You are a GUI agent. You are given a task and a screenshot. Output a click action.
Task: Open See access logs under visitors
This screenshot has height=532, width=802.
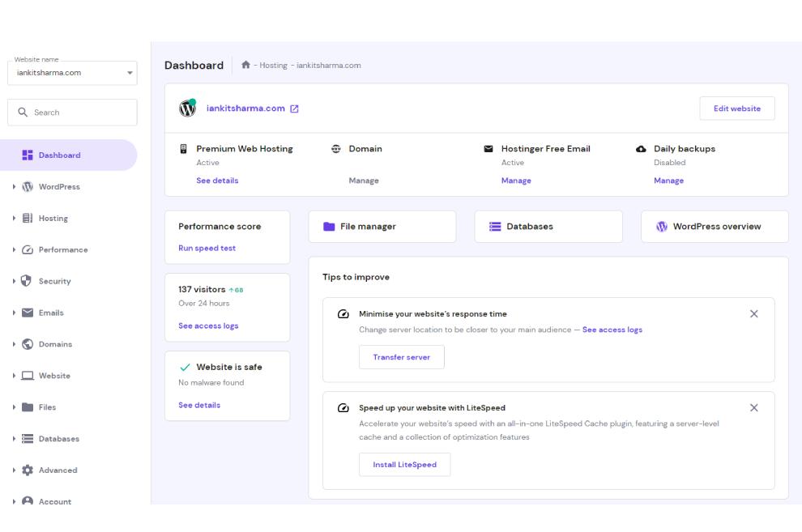click(208, 326)
